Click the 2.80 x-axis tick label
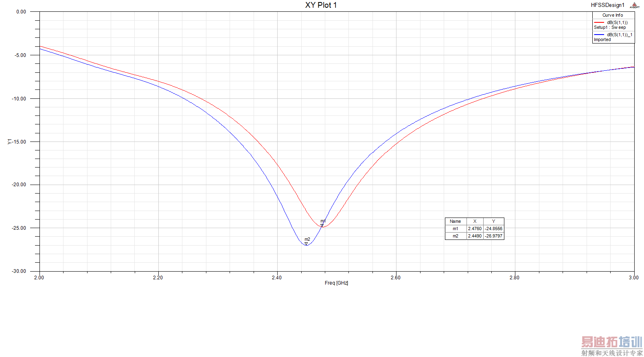 [x=515, y=278]
